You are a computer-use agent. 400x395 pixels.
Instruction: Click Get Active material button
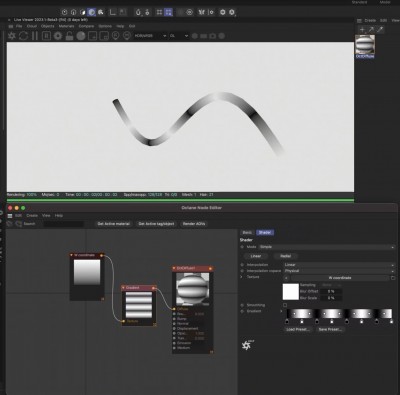pos(113,224)
